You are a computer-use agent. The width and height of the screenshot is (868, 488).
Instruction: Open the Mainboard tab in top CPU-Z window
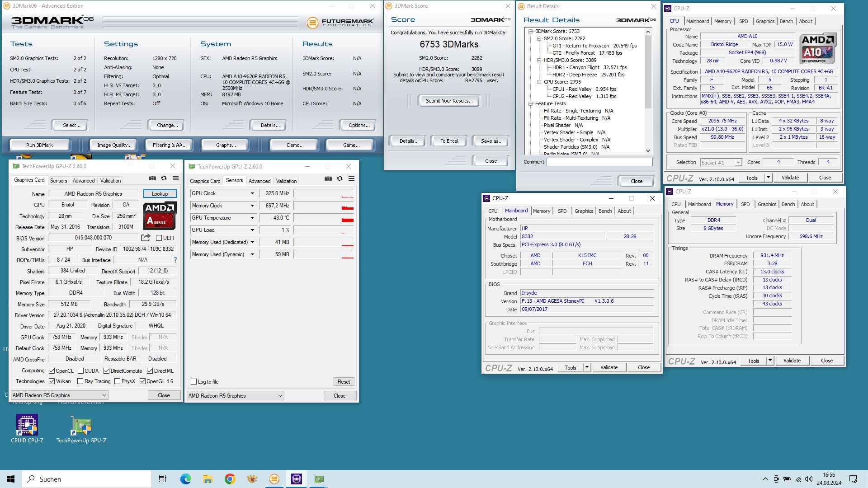(697, 21)
